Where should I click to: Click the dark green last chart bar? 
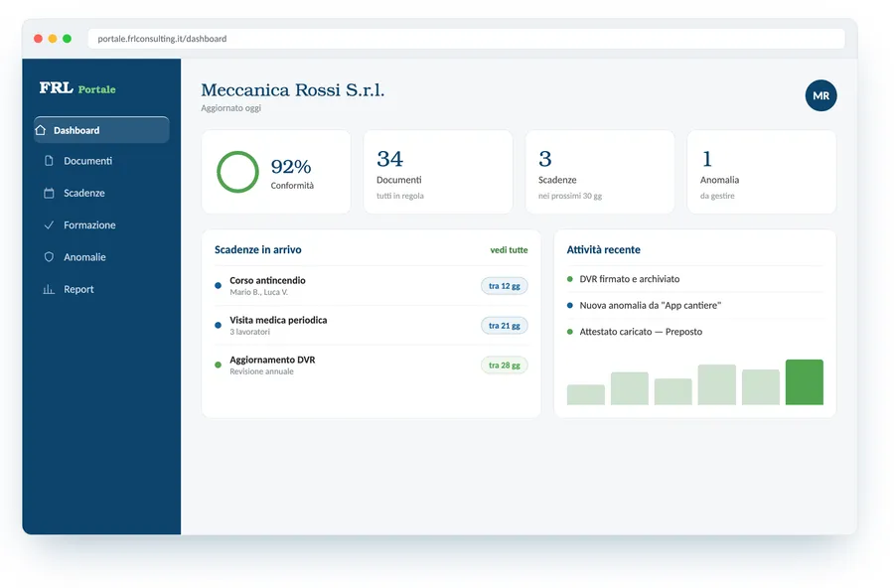[804, 382]
